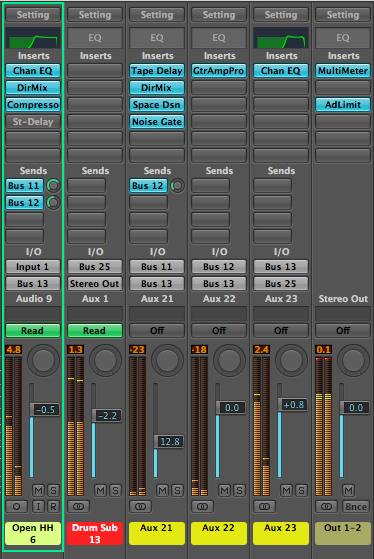Select the Open HH 6 name label
The image size is (374, 559).
(33, 533)
